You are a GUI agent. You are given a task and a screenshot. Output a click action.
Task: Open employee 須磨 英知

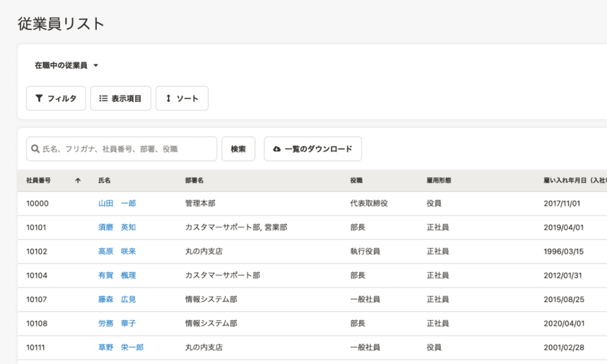(x=117, y=227)
